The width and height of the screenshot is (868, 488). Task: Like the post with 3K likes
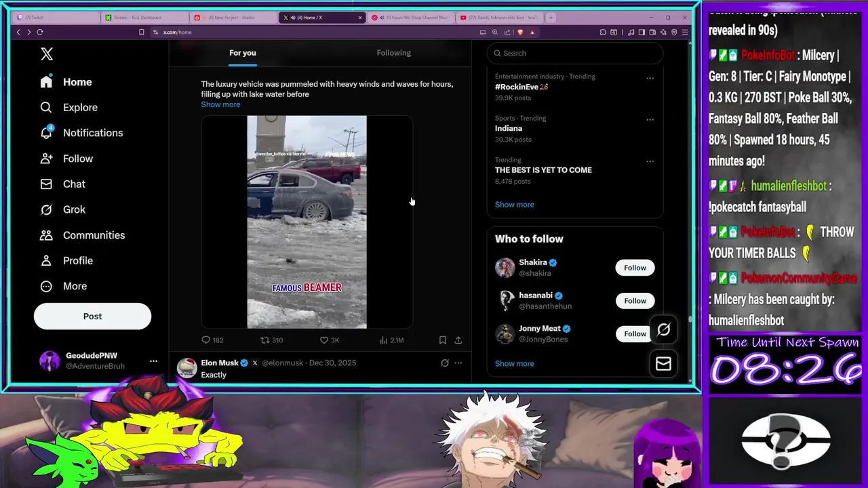[330, 340]
